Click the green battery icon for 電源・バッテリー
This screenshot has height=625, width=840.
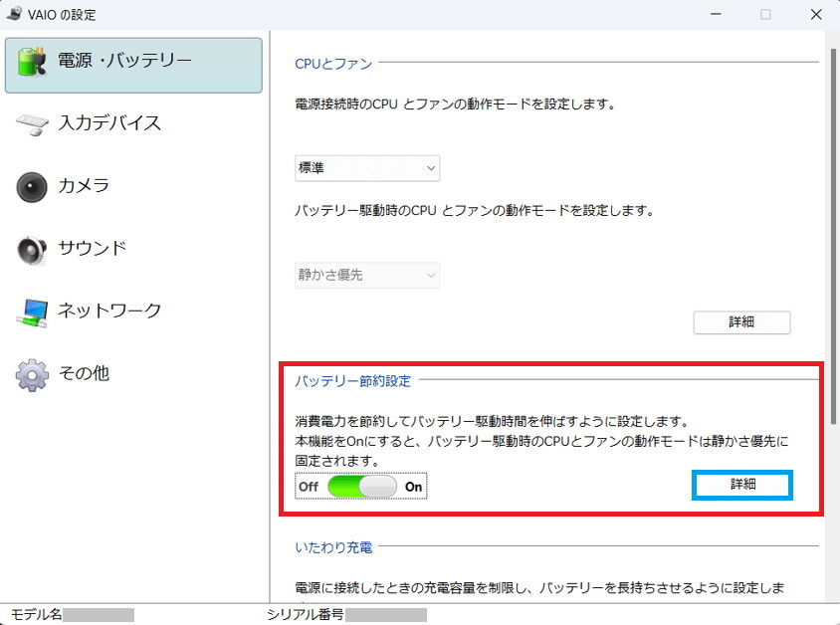pyautogui.click(x=31, y=61)
